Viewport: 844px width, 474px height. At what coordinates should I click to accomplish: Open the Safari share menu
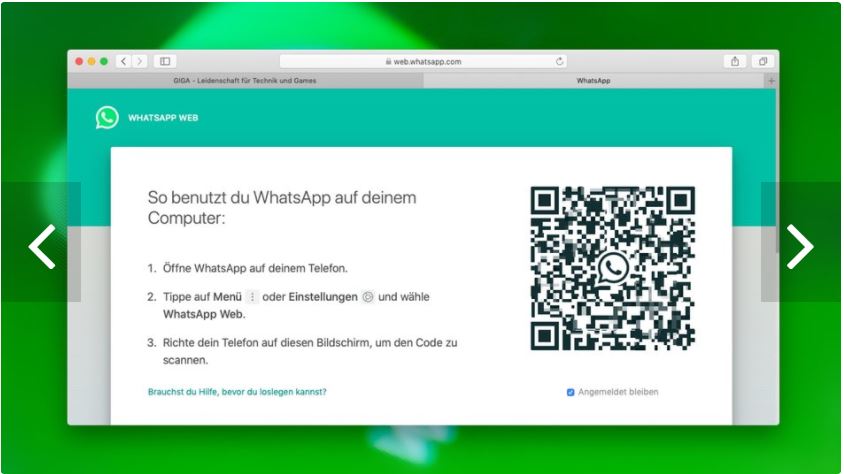coord(735,61)
